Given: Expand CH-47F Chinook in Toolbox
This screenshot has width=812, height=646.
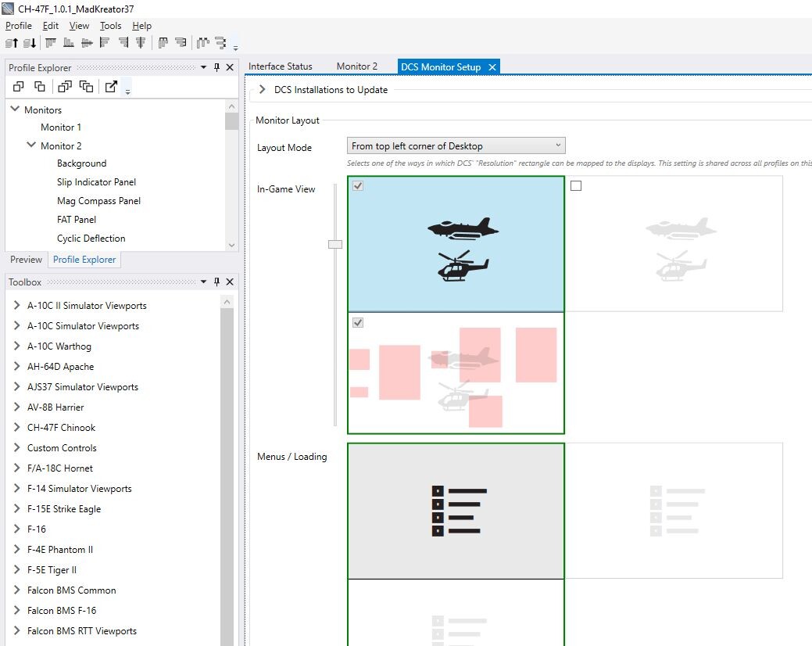Looking at the screenshot, I should [x=16, y=427].
